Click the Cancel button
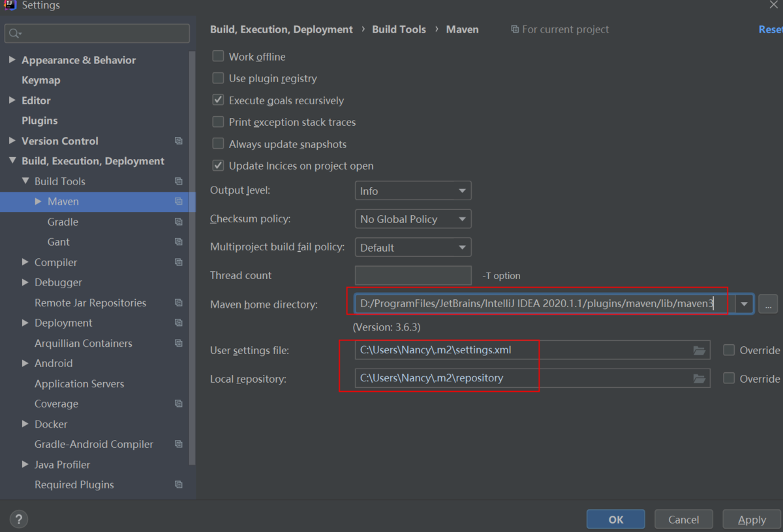Viewport: 783px width, 532px height. pyautogui.click(x=683, y=519)
